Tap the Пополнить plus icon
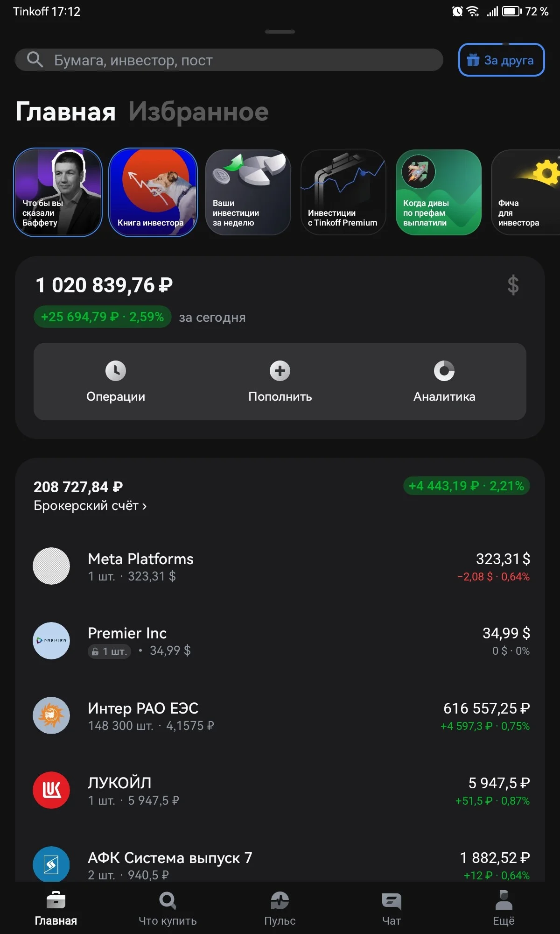Viewport: 560px width, 934px height. click(x=280, y=371)
